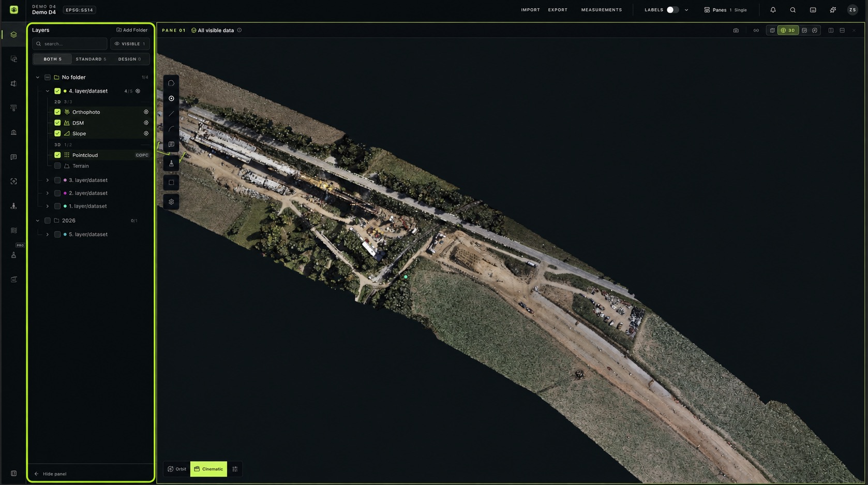Image resolution: width=868 pixels, height=485 pixels.
Task: Open the Layers sidebar icon
Action: [x=13, y=35]
